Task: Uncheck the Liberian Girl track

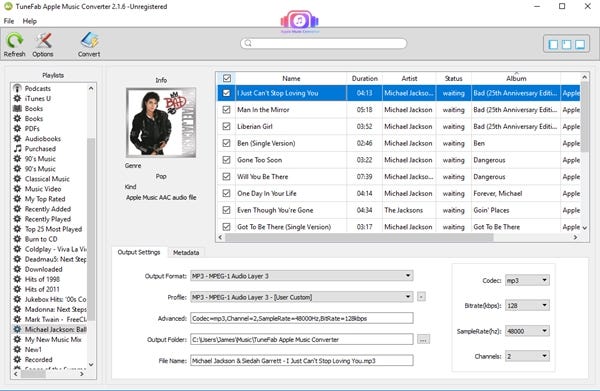Action: tap(227, 126)
